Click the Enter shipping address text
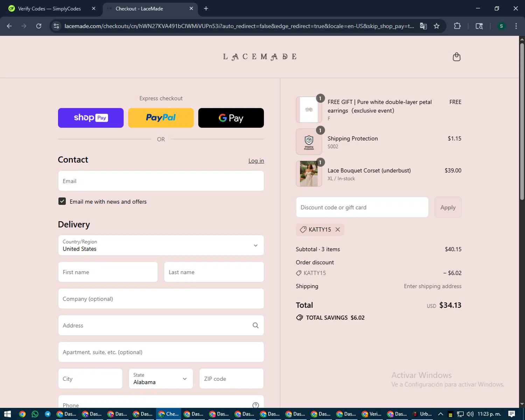Screen dimensions: 525x420 coord(433,286)
